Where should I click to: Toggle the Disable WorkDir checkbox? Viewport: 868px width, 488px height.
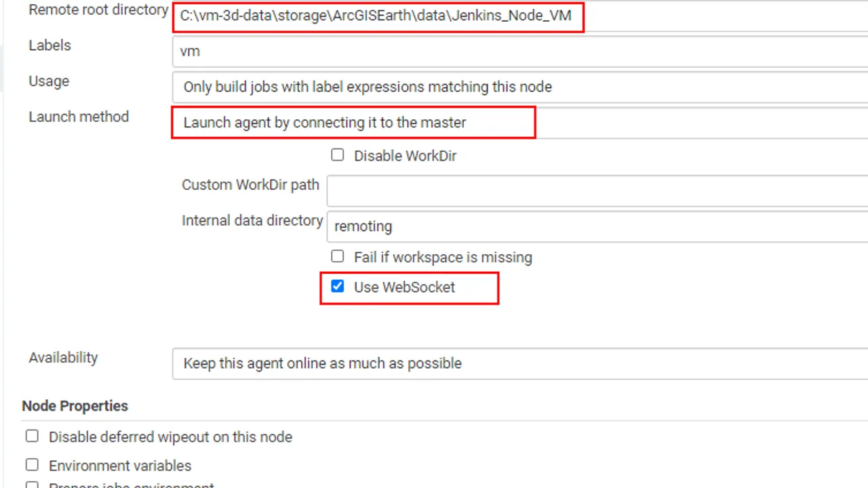tap(337, 155)
